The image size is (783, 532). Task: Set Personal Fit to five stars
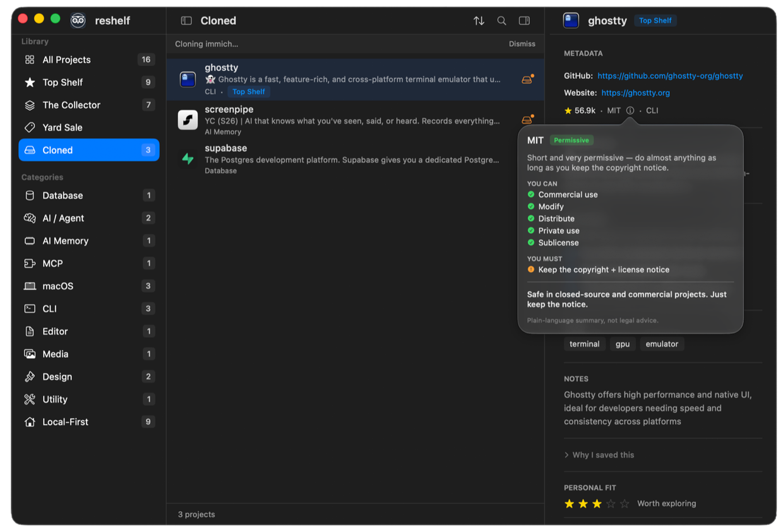pos(625,504)
